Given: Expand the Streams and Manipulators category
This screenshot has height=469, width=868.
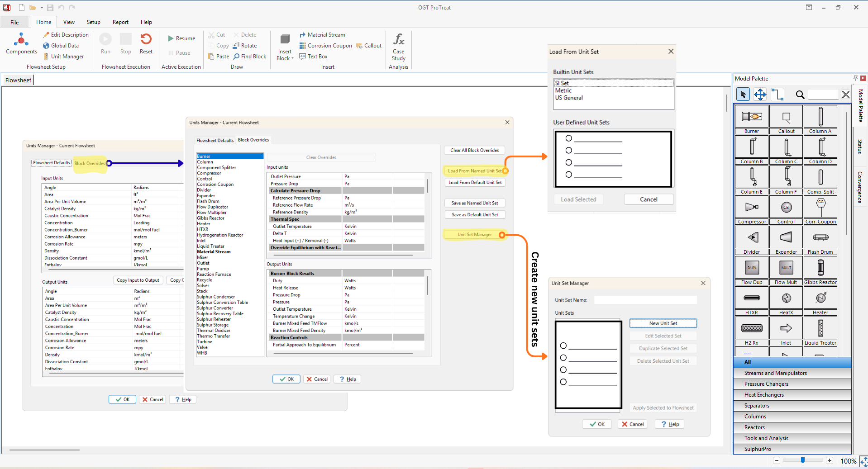Looking at the screenshot, I should (x=792, y=373).
